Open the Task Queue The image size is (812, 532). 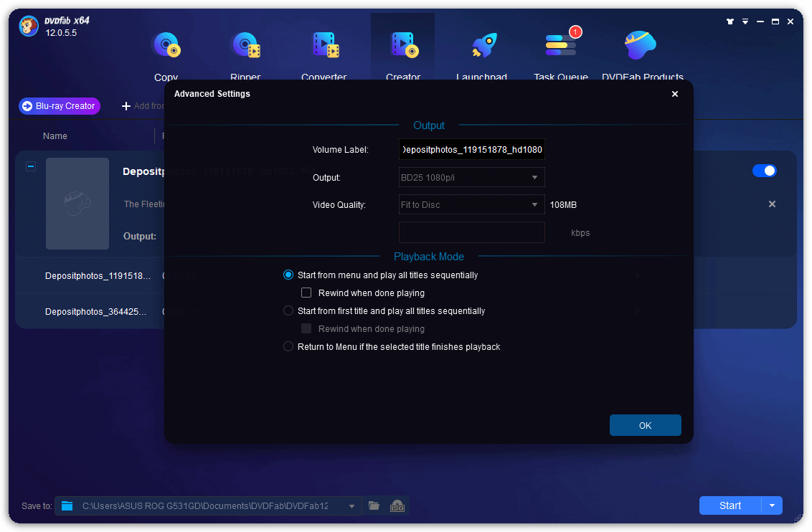click(x=561, y=54)
